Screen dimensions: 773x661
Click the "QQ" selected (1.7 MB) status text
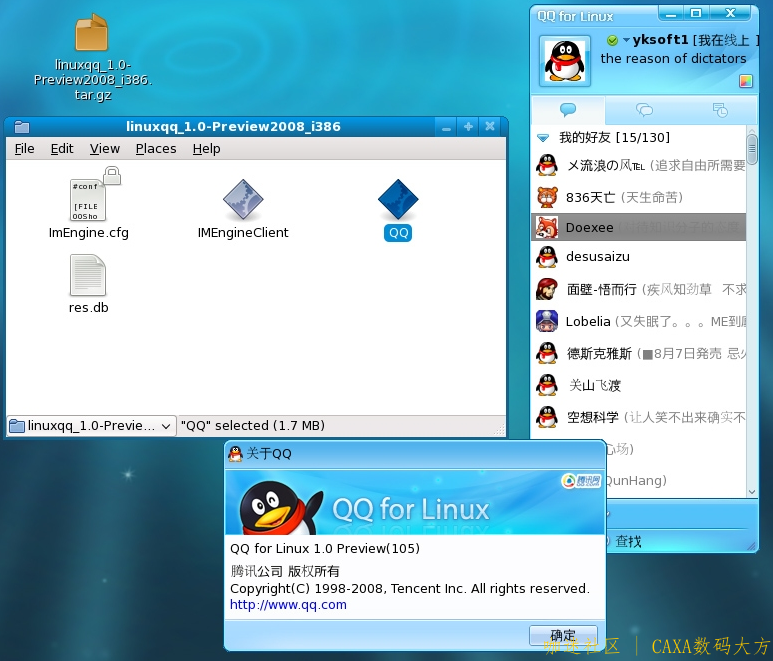click(x=252, y=426)
